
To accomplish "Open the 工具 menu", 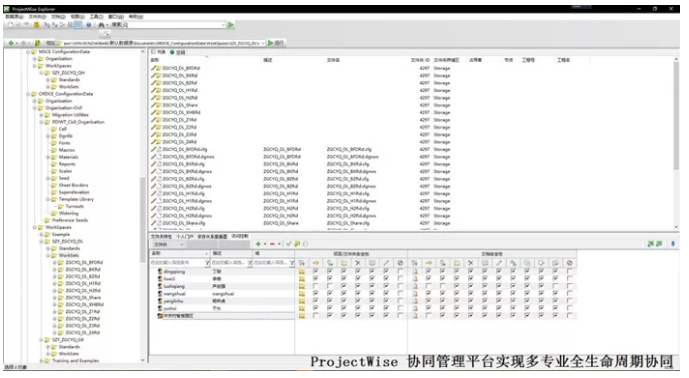I will pyautogui.click(x=96, y=17).
